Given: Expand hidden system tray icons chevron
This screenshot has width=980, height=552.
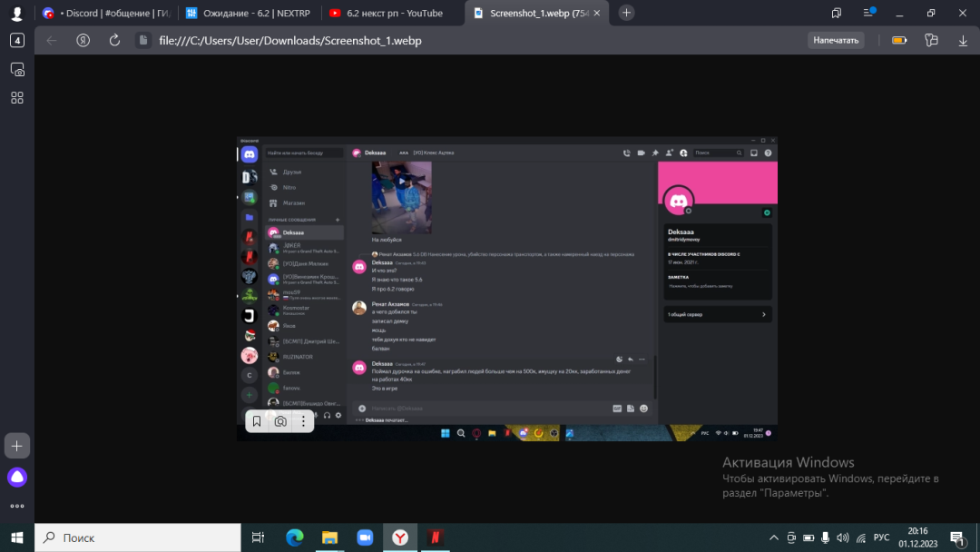Looking at the screenshot, I should coord(773,537).
